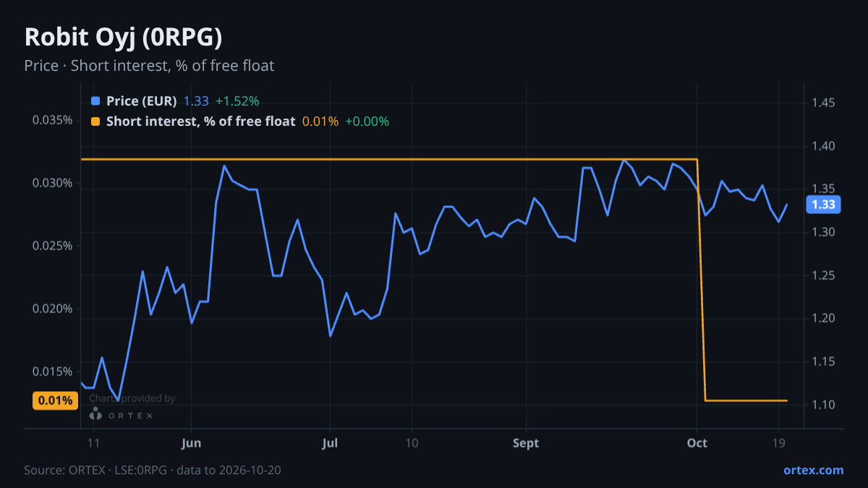Click the 1.45 right axis label

[823, 103]
